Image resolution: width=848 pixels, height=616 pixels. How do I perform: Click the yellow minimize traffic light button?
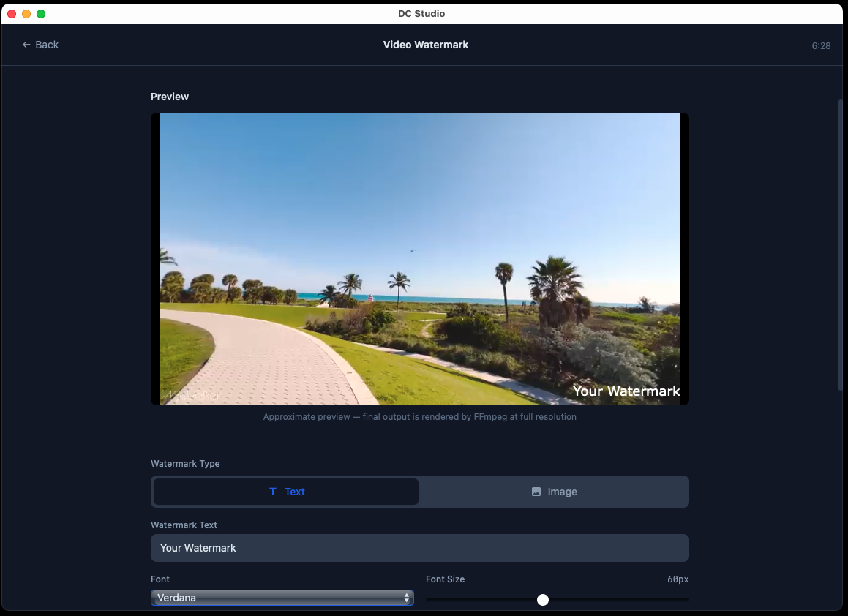tap(27, 13)
